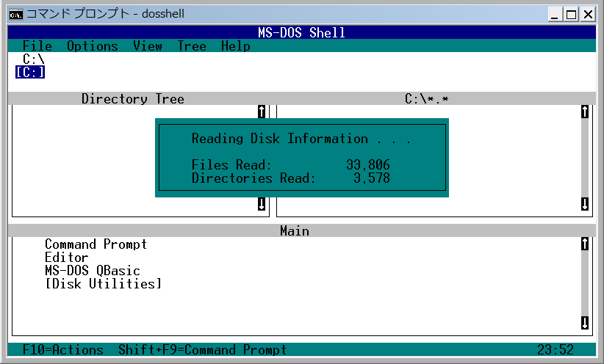Maximize the dosshell window

[x=571, y=15]
